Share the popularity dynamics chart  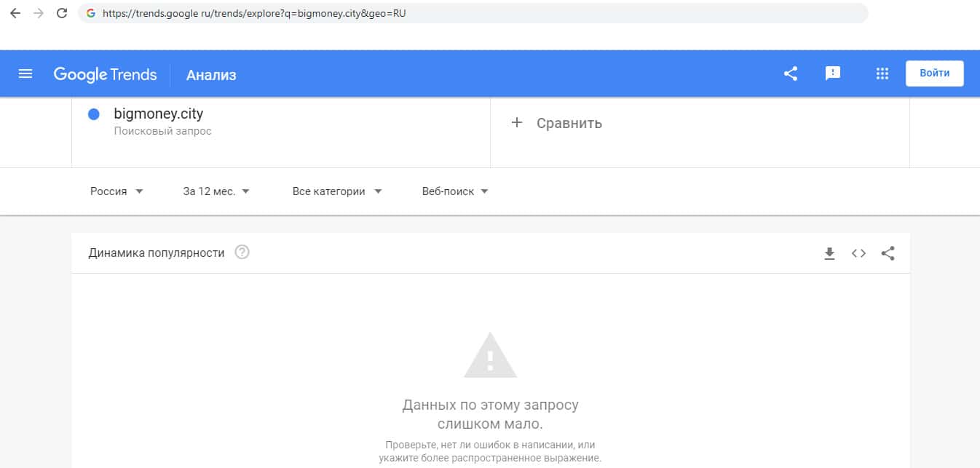(888, 253)
